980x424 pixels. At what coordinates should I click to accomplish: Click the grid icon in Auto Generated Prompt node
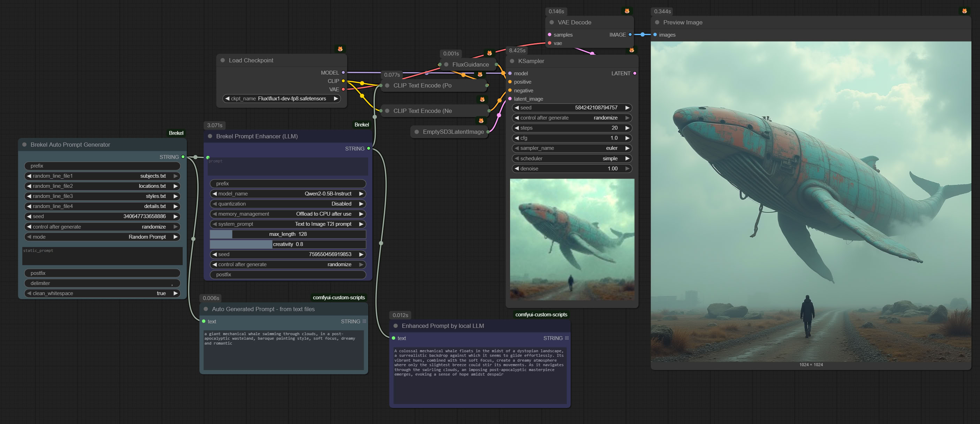364,321
